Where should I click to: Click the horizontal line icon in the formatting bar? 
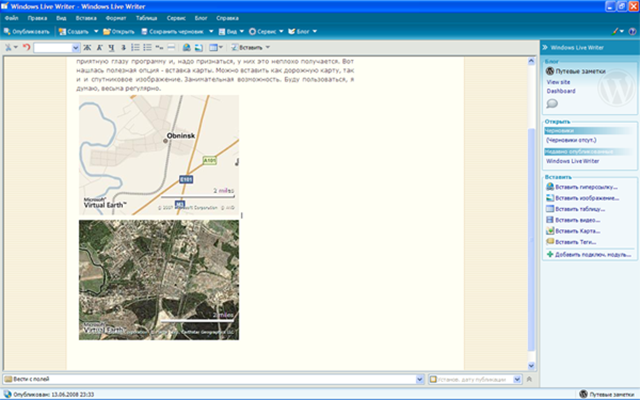[x=171, y=48]
